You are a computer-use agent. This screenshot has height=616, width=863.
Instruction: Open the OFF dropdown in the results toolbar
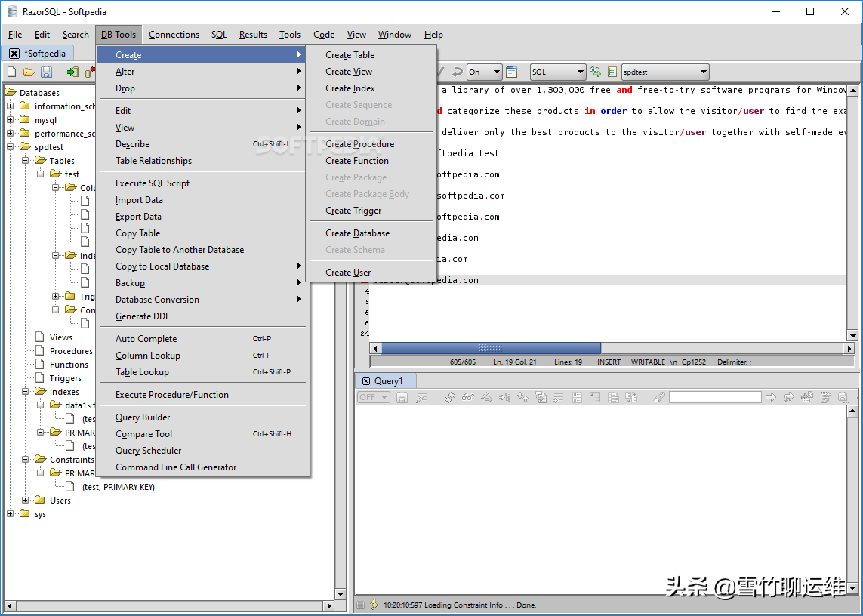pyautogui.click(x=374, y=397)
